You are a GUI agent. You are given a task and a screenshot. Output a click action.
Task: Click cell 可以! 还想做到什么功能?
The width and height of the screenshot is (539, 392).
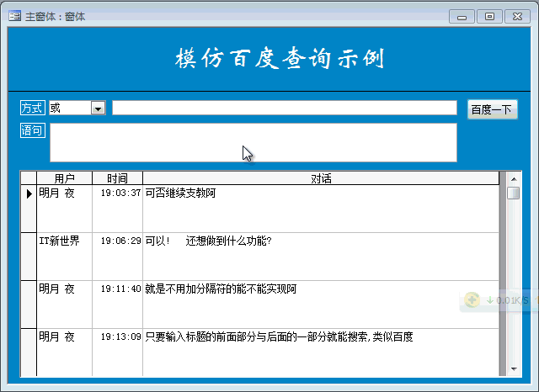pyautogui.click(x=321, y=257)
